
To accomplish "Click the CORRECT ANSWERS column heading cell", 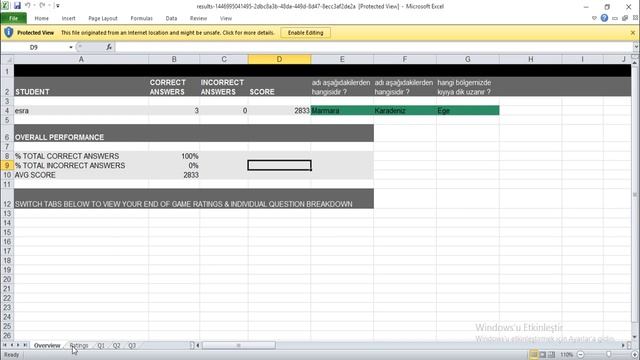I will click(x=174, y=87).
